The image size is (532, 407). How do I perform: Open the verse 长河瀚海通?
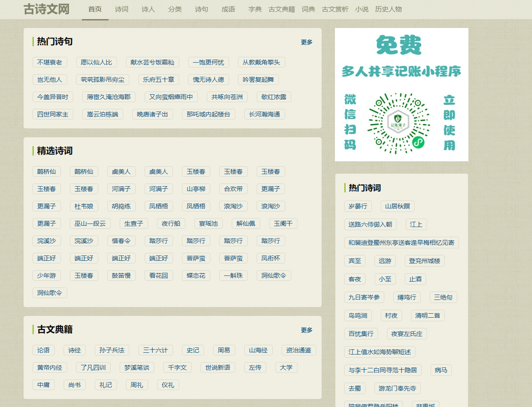264,114
